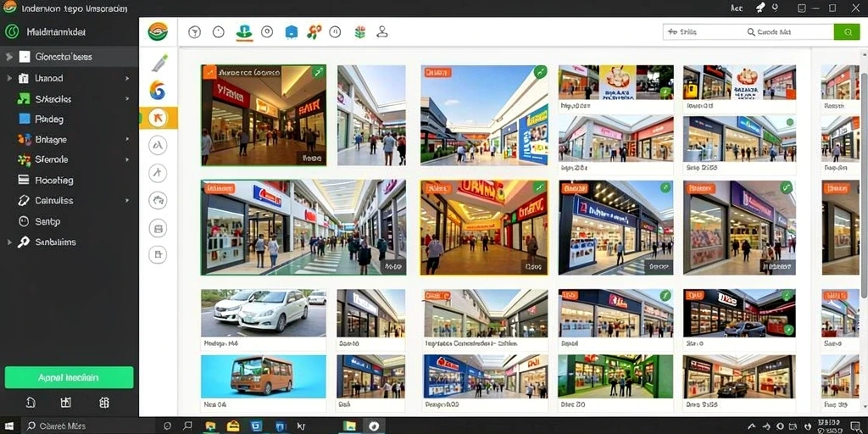Select the Ptideg item in the sidebar

pos(70,119)
